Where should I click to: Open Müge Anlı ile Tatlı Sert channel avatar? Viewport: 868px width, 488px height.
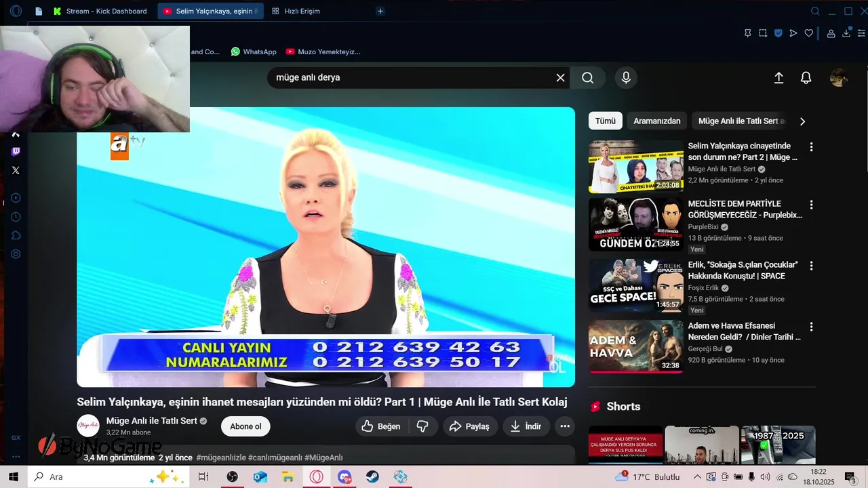88,426
